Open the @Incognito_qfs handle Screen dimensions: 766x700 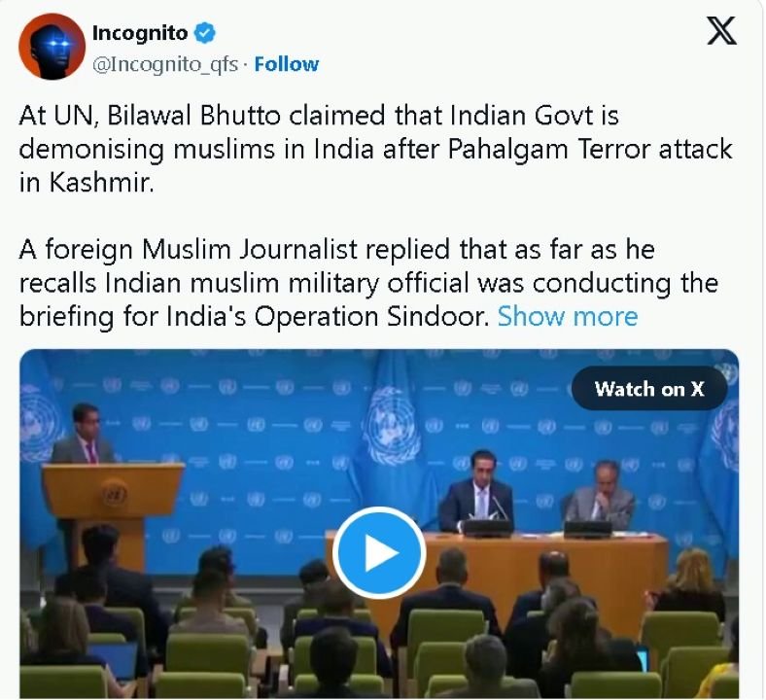165,64
